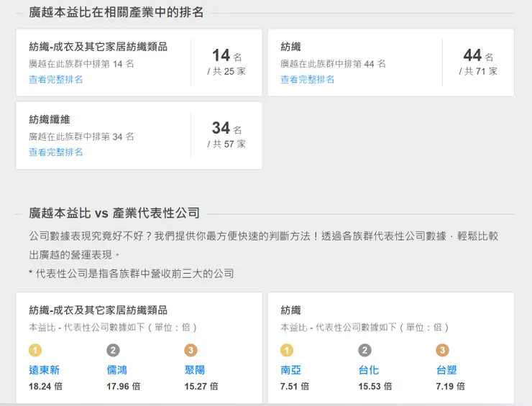Click text 廣越在此族群中排第 44 名
This screenshot has height=406, width=532.
[x=333, y=63]
